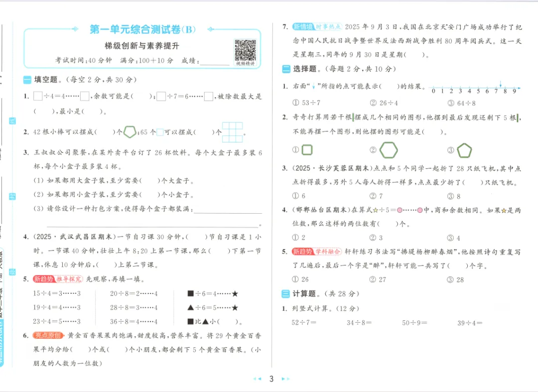Image resolution: width=538 pixels, height=392 pixels.
Task: Select option ② 7 in question 3
Action: [x=377, y=196]
